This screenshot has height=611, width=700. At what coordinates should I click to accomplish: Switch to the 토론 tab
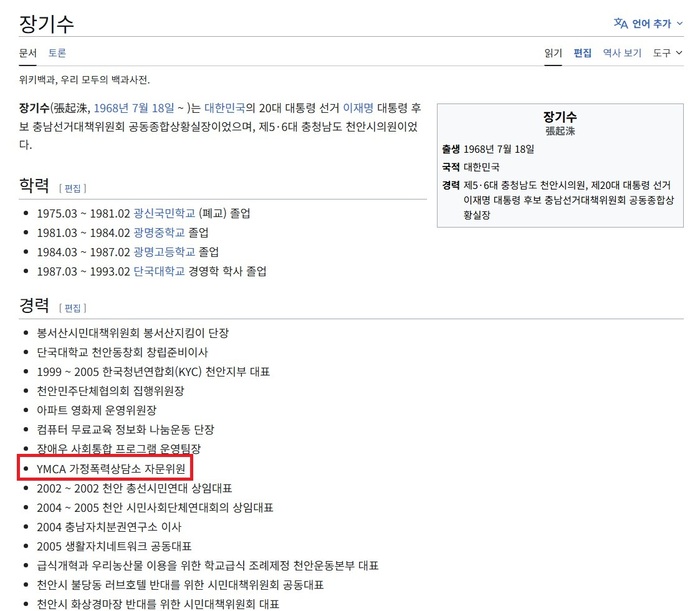point(57,53)
